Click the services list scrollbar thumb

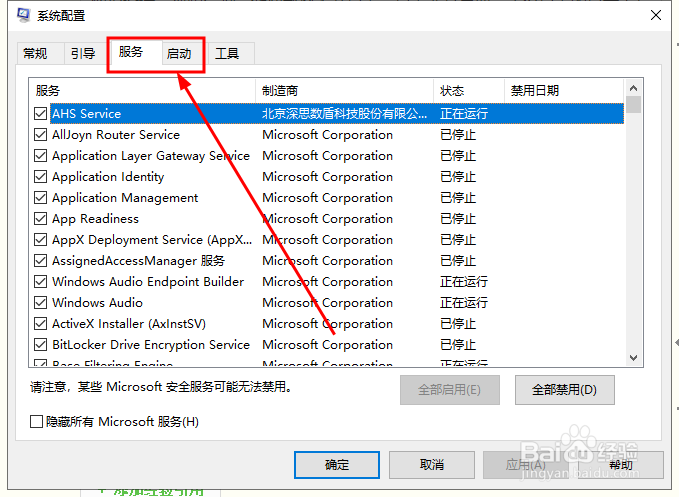tap(634, 105)
